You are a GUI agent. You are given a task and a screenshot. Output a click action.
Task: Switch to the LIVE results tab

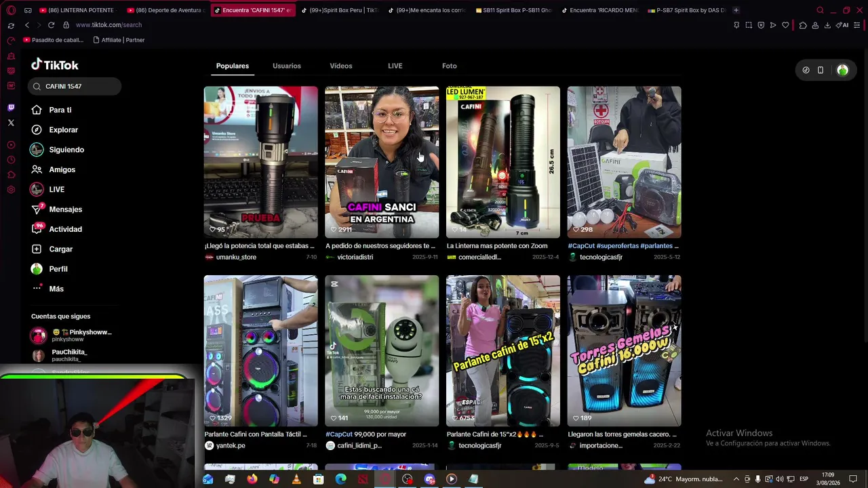click(x=395, y=66)
